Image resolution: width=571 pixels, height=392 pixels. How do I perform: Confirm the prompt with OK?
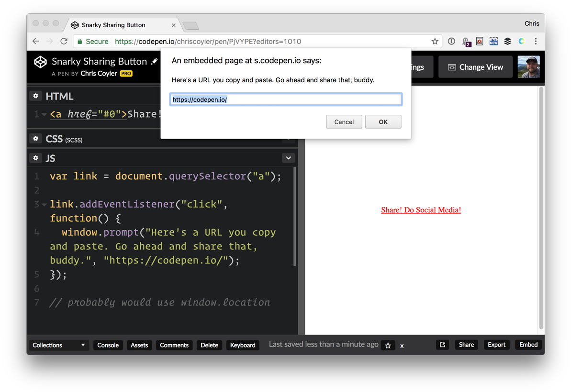click(383, 122)
